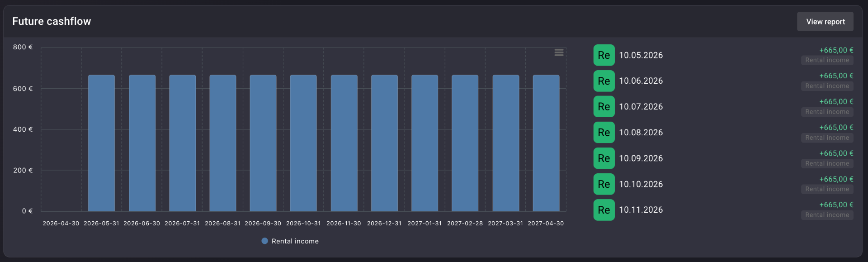Select the 10.06.2026 transaction date
868x262 pixels.
pyautogui.click(x=641, y=81)
